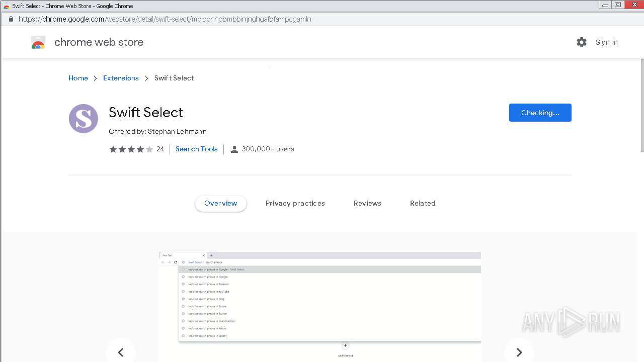Screen dimensions: 644x362
Task: Click the Sign in link
Action: tap(606, 42)
